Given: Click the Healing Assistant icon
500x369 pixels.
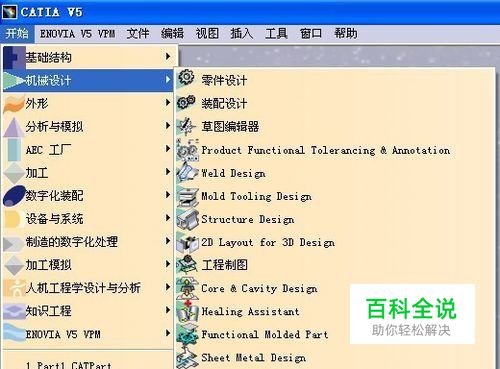Looking at the screenshot, I should pyautogui.click(x=187, y=311).
